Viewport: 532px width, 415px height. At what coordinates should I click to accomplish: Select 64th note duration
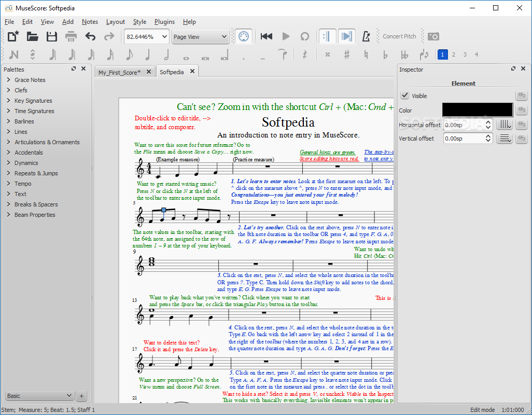[x=52, y=54]
